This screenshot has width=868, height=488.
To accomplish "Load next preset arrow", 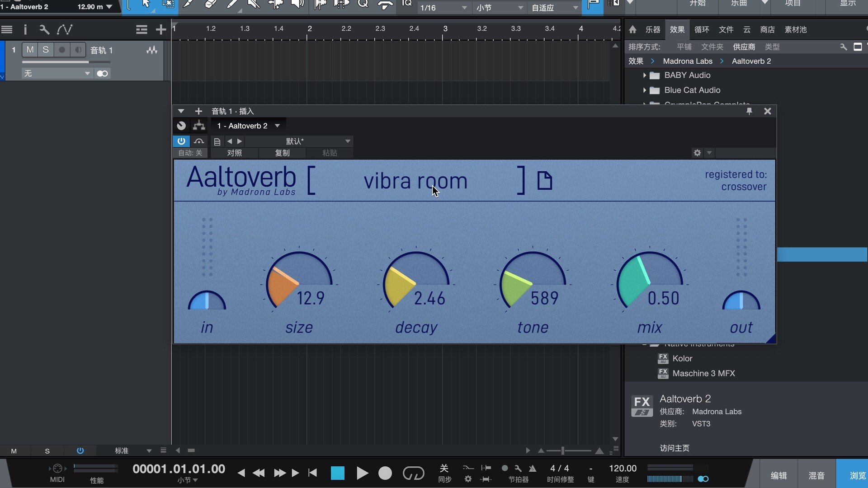I will coord(240,141).
